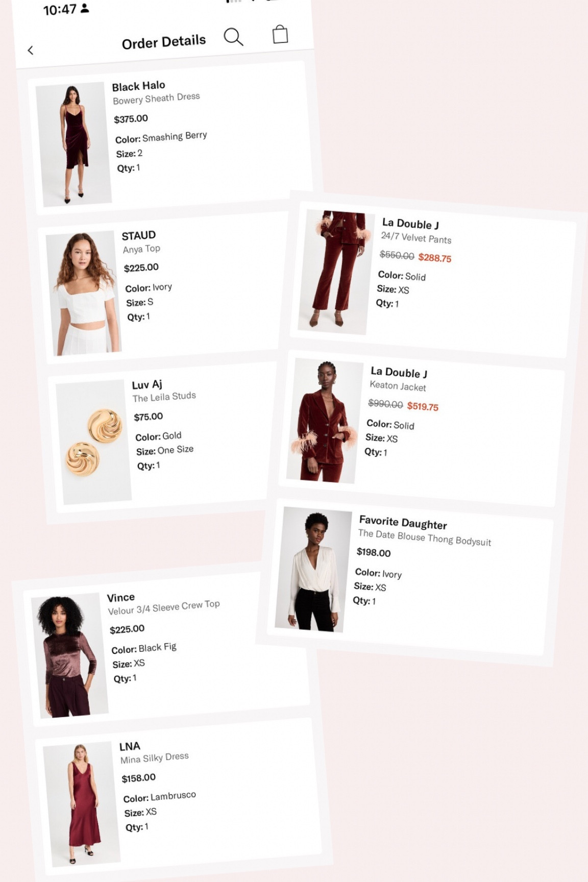Select The Leila Studs product name
This screenshot has width=588, height=882.
pyautogui.click(x=164, y=397)
